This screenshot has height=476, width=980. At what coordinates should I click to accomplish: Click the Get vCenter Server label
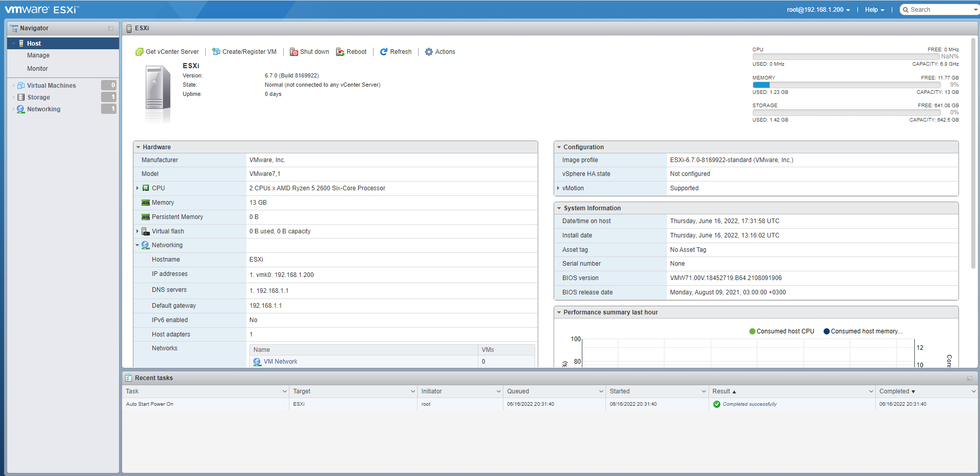[x=172, y=52]
